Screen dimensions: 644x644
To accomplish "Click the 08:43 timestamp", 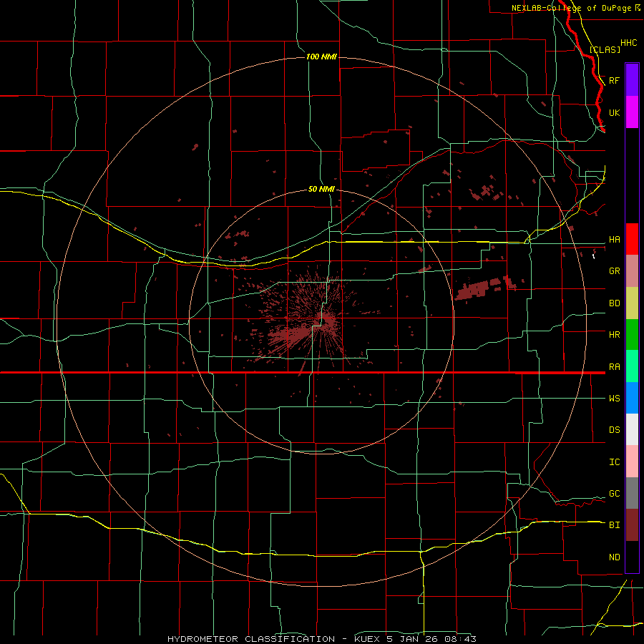I will [460, 639].
